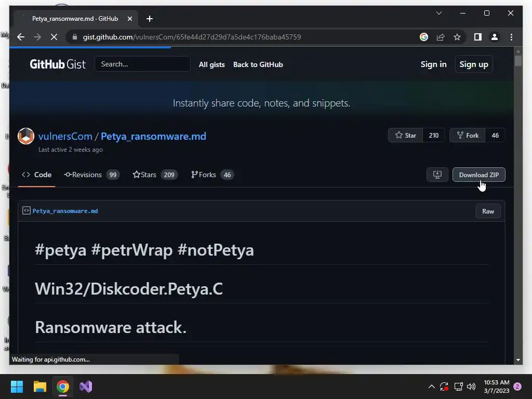Click the #petya #petrWrap #notPetya heading

144,250
